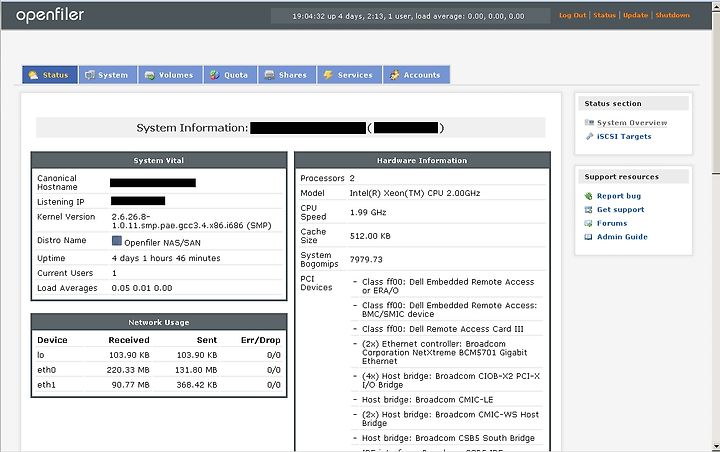Open the System Overview link

[x=632, y=123]
